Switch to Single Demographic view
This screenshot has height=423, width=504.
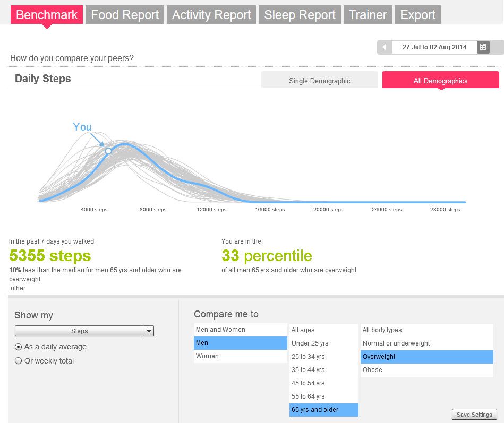tap(320, 80)
